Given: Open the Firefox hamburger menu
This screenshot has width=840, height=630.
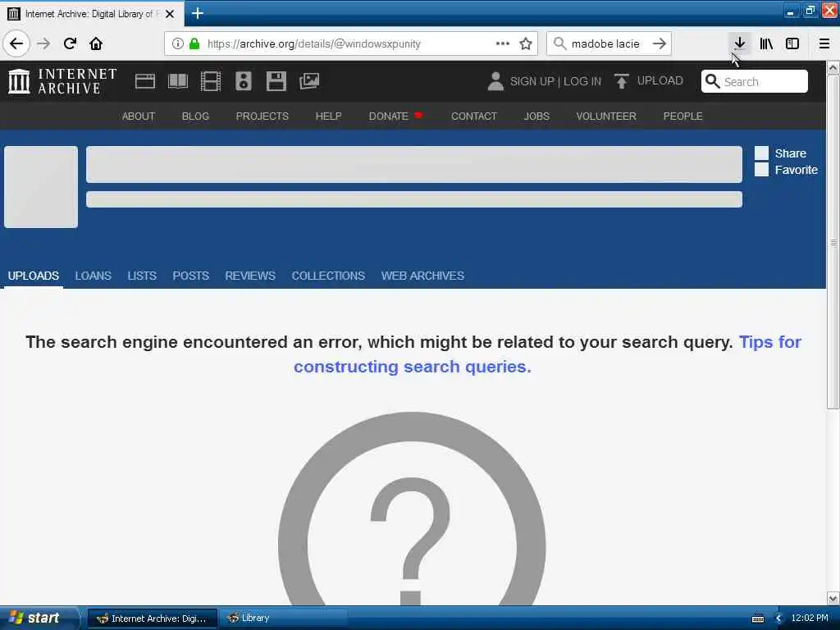Looking at the screenshot, I should [x=824, y=43].
